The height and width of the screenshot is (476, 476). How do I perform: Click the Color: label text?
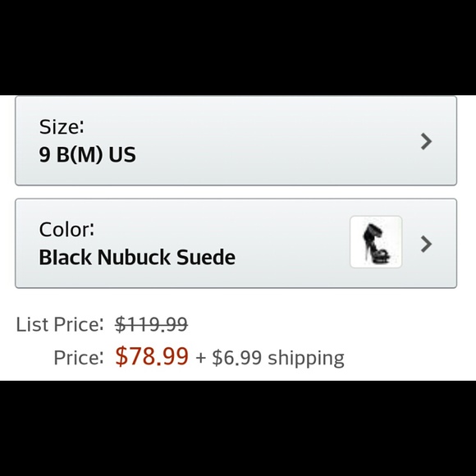(x=66, y=229)
